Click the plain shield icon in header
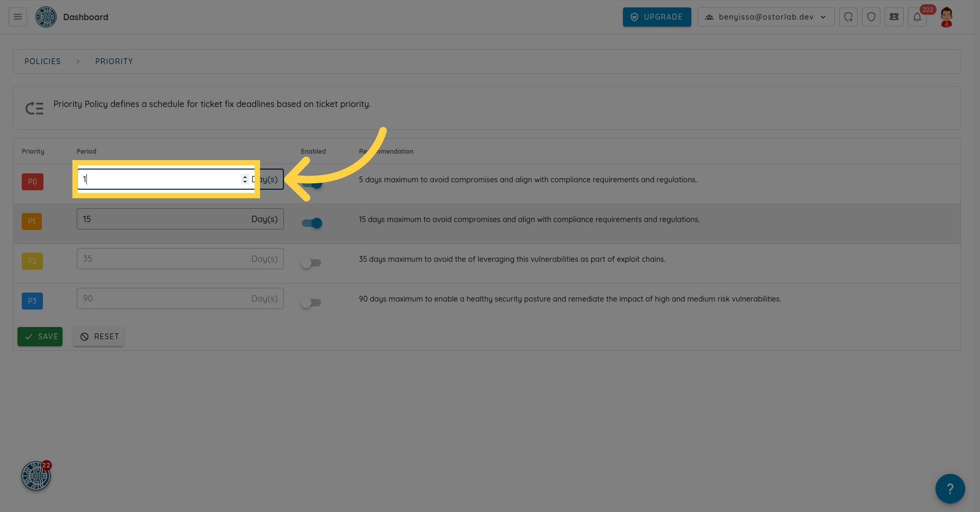980x512 pixels. click(x=871, y=17)
